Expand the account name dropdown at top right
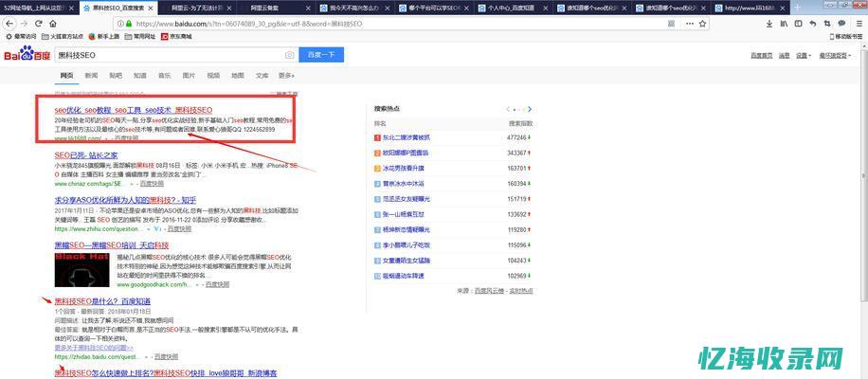The height and width of the screenshot is (379, 868). pyautogui.click(x=836, y=55)
